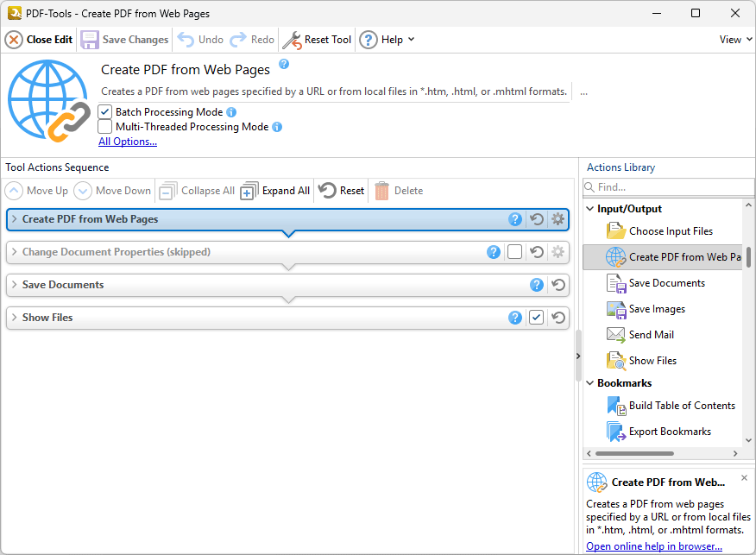Click the Move Down button
Screen dimensions: 756x555
[x=112, y=191]
